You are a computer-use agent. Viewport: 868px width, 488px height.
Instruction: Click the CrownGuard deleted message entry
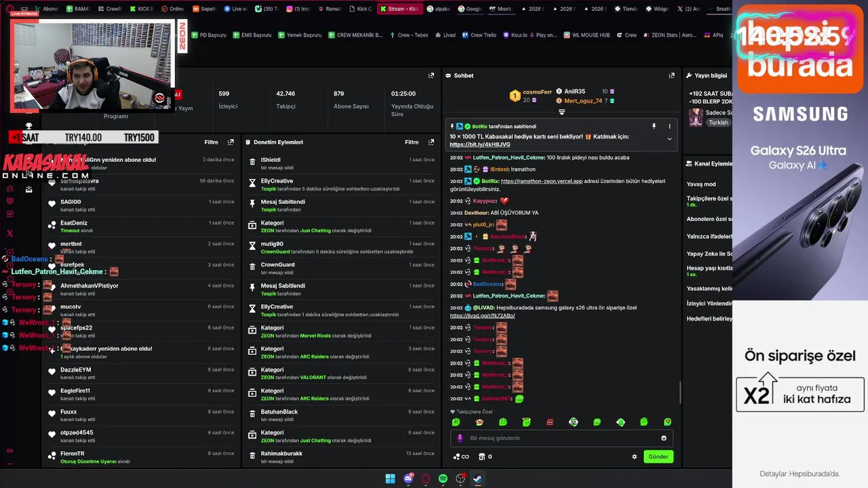[x=342, y=268]
